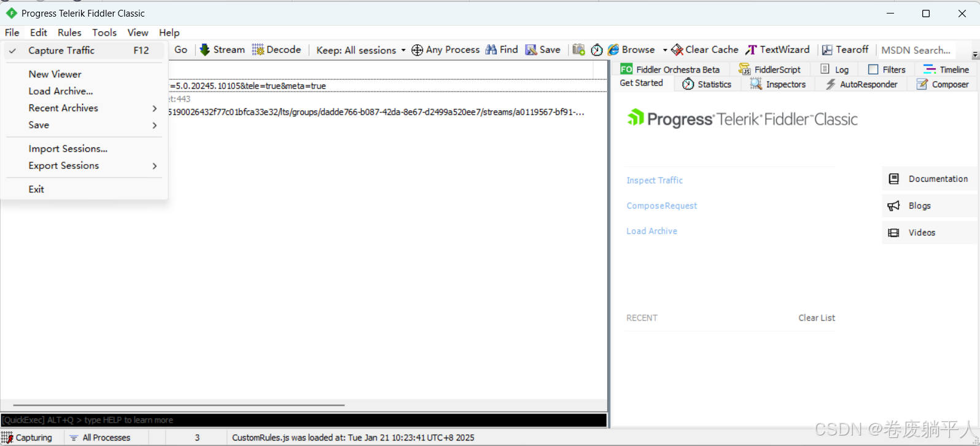The image size is (980, 446).
Task: Expand the Export Sessions submenu
Action: [85, 166]
